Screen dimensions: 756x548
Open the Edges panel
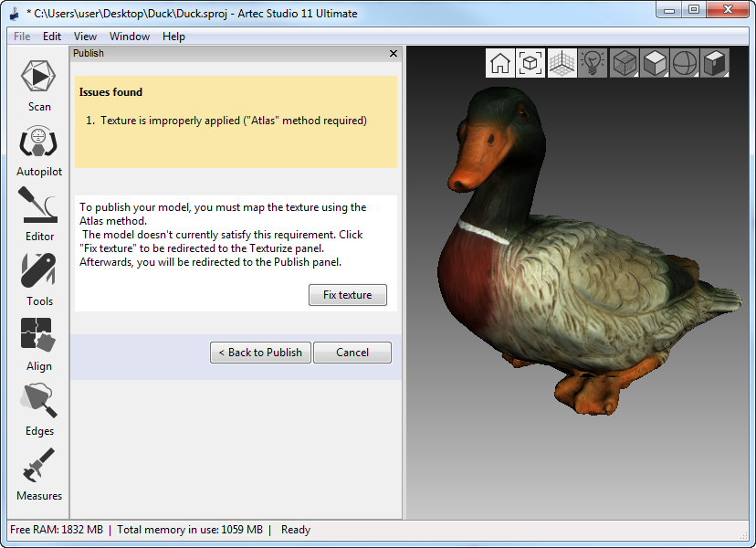coord(38,410)
